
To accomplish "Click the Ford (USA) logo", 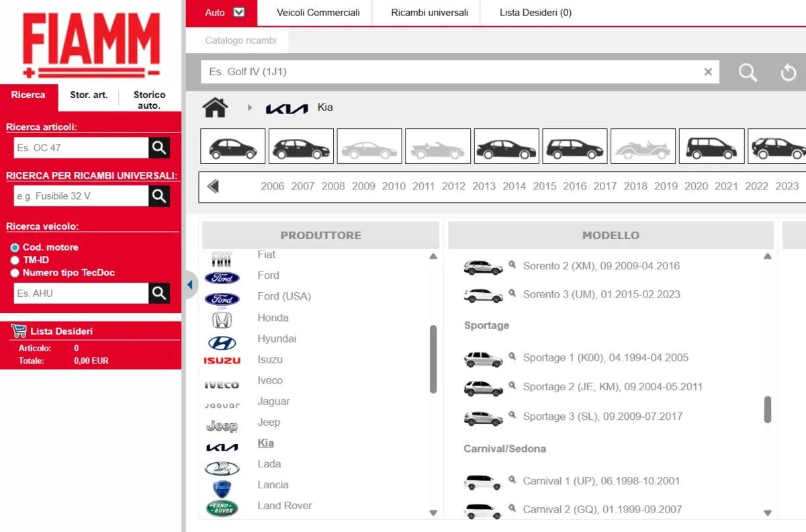I will tap(222, 299).
